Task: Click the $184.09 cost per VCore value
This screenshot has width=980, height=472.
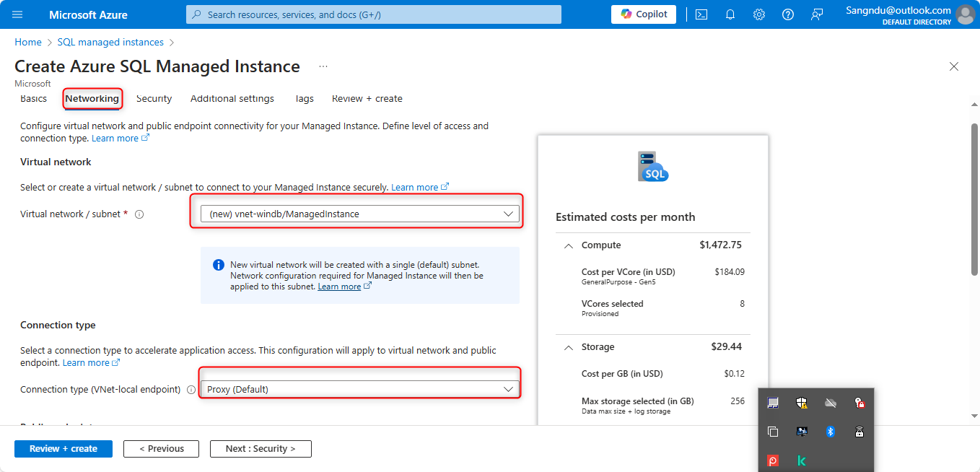Action: (x=729, y=272)
